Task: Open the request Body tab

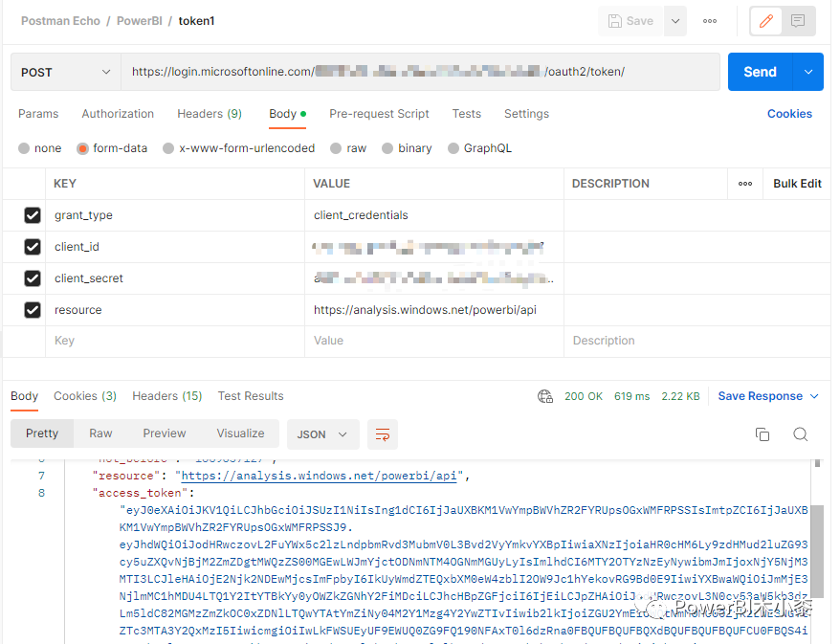Action: 287,114
